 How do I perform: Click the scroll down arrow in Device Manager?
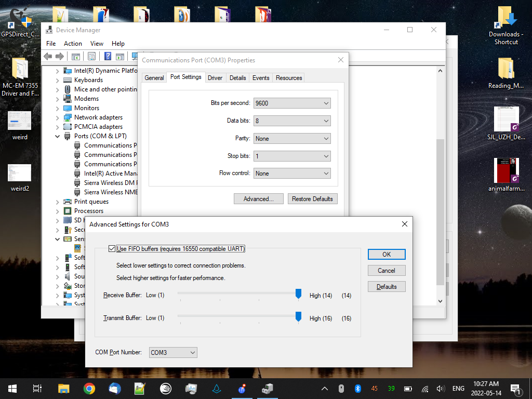coord(440,301)
